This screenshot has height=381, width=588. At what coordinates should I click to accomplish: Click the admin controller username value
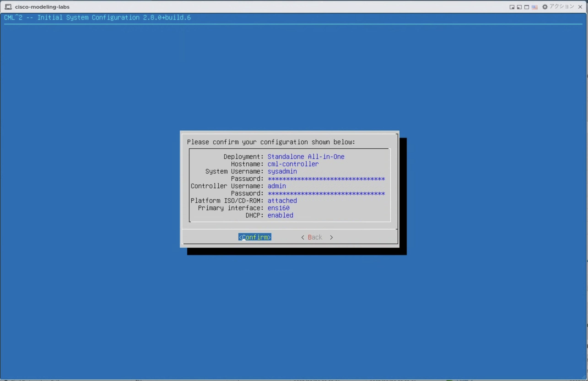click(277, 186)
